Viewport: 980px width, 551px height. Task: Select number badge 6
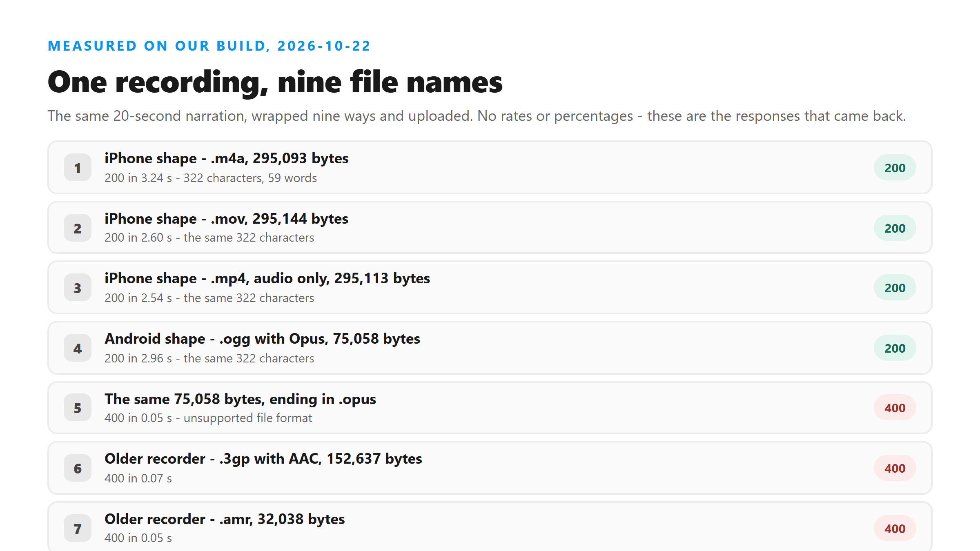click(78, 468)
